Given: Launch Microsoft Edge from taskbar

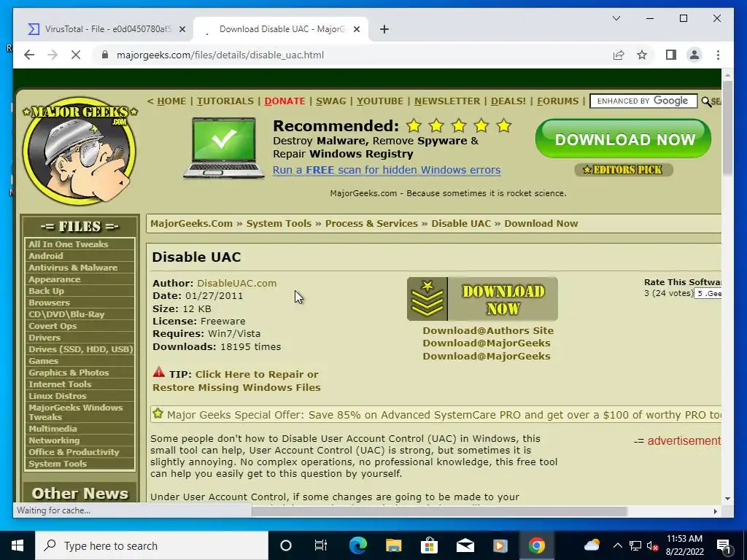Looking at the screenshot, I should [x=357, y=545].
